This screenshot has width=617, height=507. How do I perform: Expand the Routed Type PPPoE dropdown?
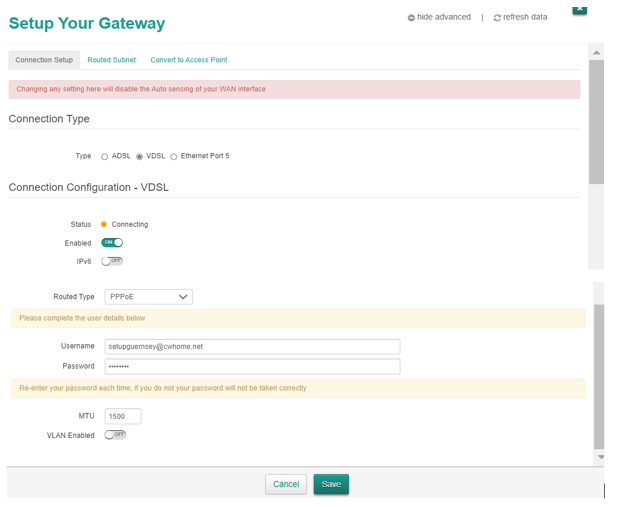click(148, 297)
